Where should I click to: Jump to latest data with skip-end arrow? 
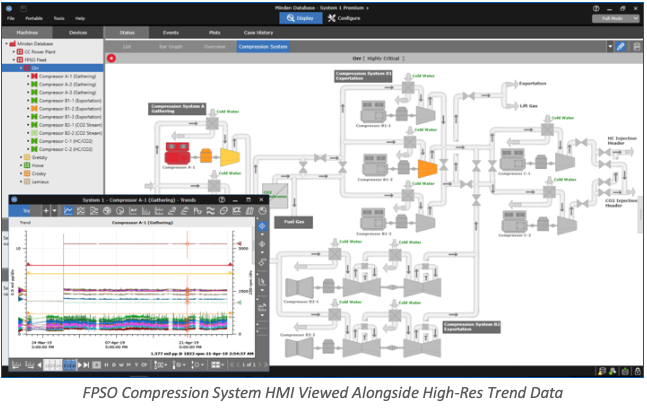coord(86,365)
